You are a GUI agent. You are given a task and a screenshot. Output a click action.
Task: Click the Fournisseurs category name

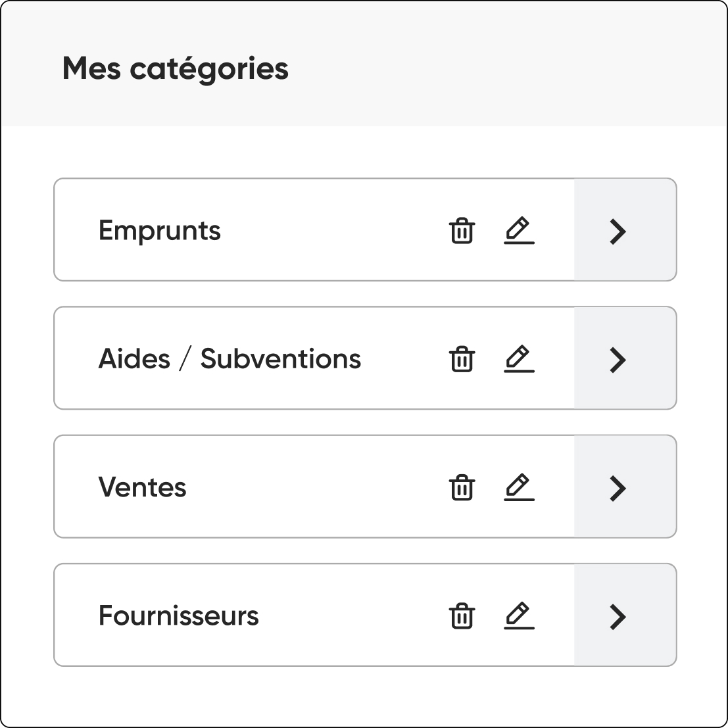click(178, 616)
